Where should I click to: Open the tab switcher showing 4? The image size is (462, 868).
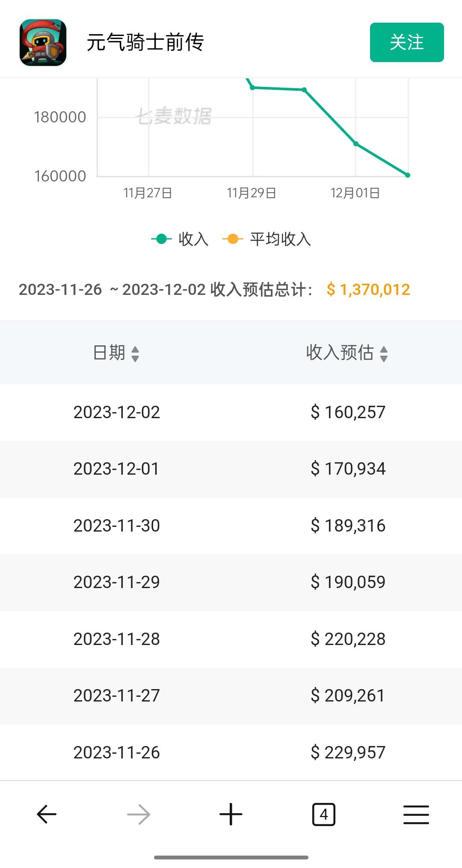(x=324, y=814)
